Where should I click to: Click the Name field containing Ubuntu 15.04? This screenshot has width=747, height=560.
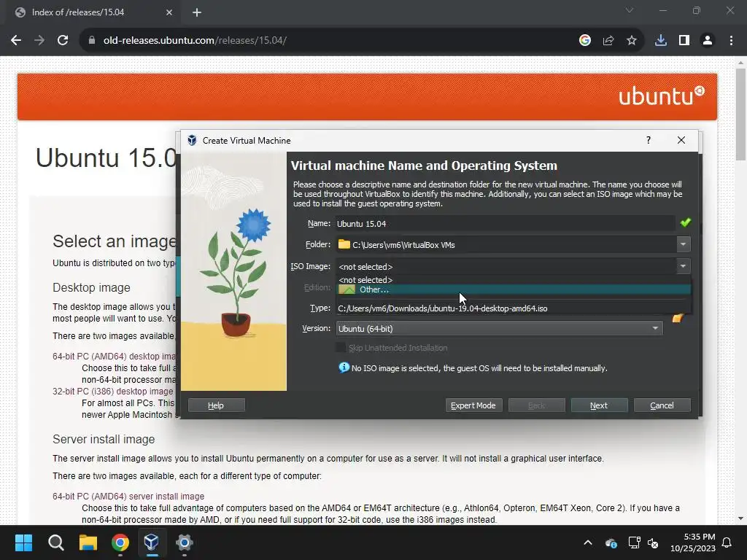(x=505, y=223)
